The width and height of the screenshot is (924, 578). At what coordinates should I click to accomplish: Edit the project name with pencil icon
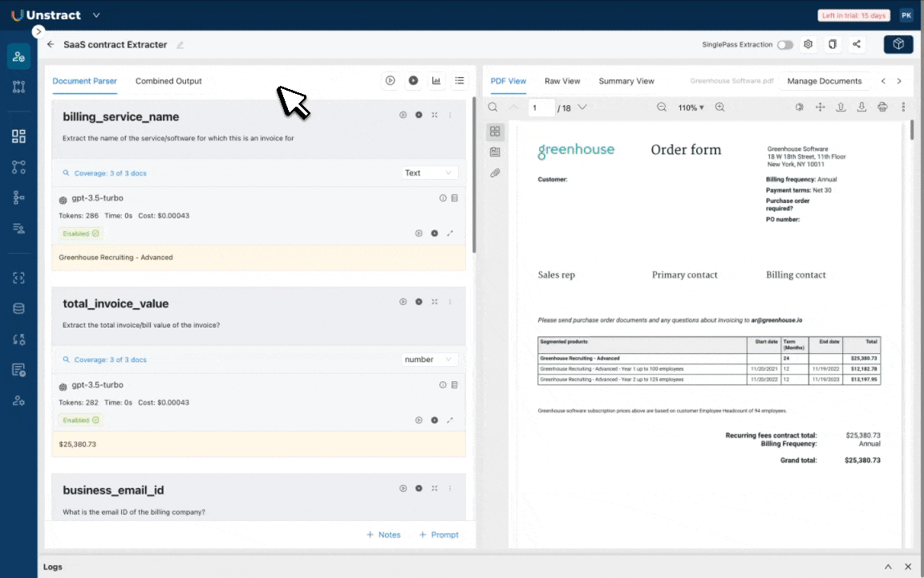click(x=180, y=45)
